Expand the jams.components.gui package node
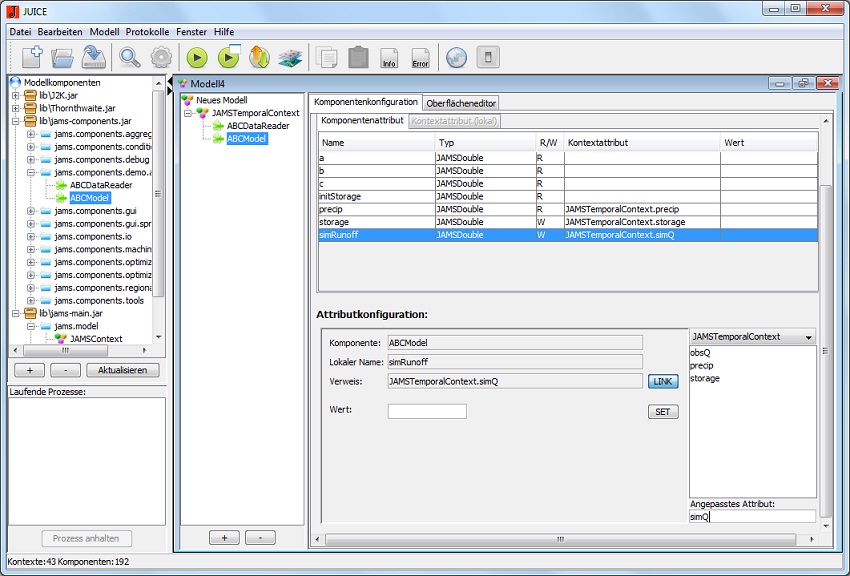Viewport: 850px width, 576px height. click(x=31, y=211)
